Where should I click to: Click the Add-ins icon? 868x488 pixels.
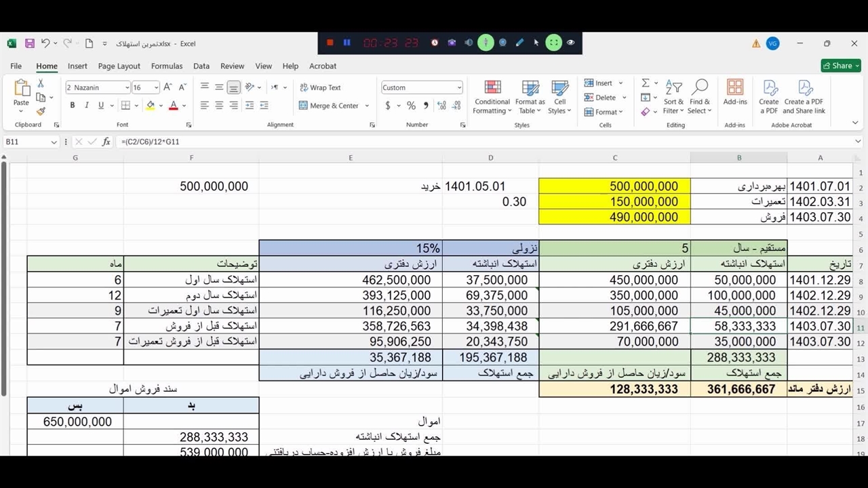(734, 92)
